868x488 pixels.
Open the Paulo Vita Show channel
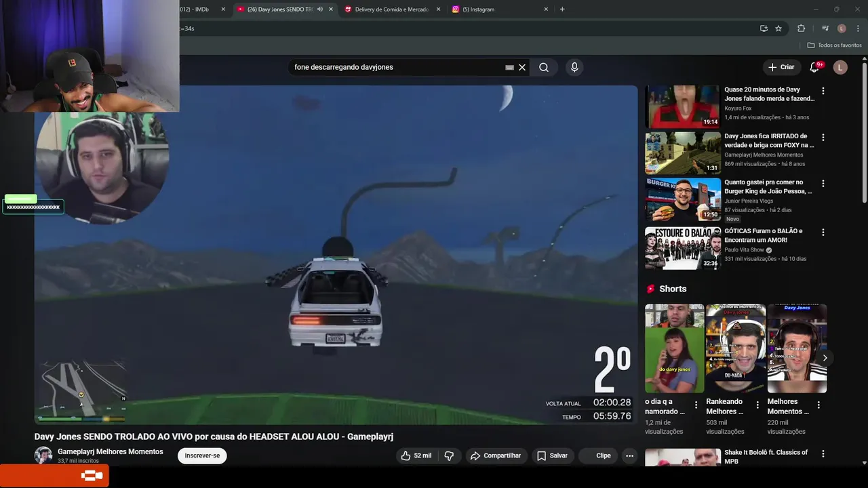point(744,249)
